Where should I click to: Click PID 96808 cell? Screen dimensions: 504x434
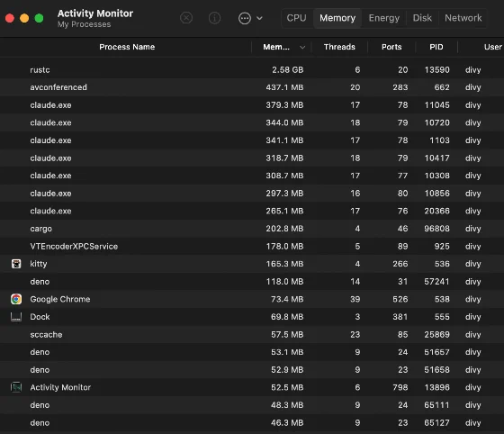pyautogui.click(x=436, y=229)
